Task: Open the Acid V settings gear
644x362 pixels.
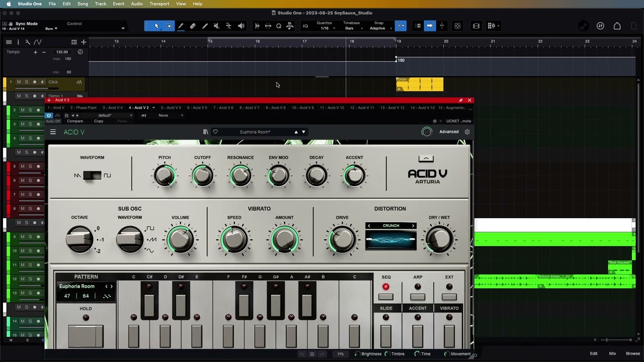Action: click(x=467, y=132)
